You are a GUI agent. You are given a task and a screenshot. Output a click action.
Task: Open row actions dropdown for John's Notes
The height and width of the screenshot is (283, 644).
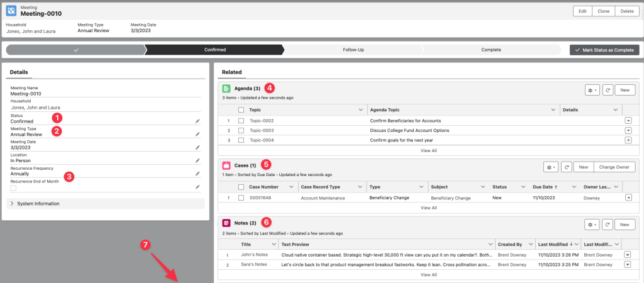[x=627, y=255]
